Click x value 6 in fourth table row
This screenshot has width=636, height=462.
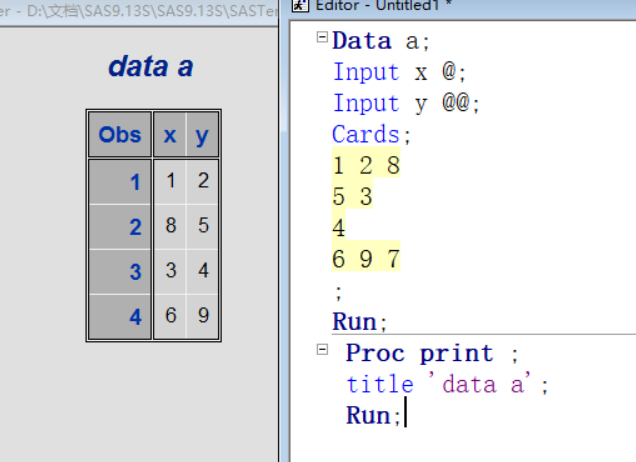(170, 316)
